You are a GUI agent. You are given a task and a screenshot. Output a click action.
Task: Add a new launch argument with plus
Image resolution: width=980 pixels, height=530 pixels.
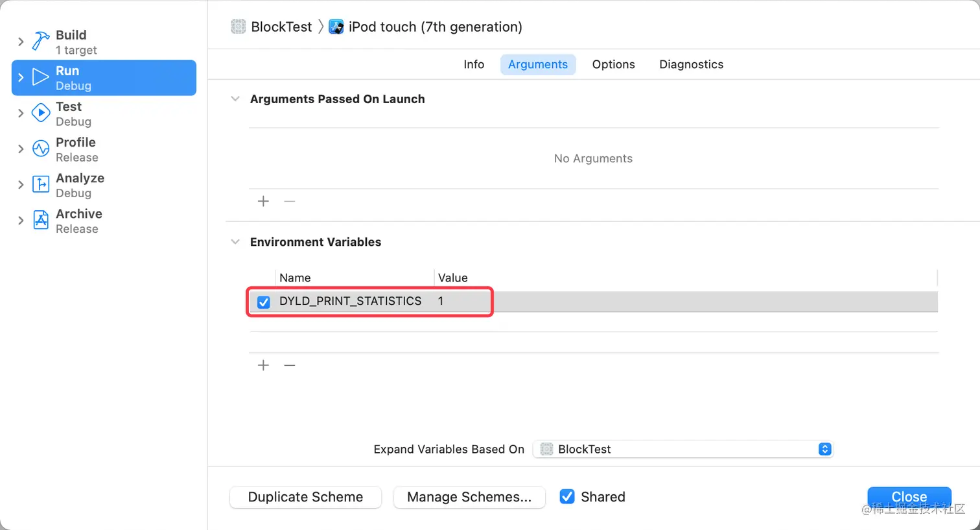[263, 201]
